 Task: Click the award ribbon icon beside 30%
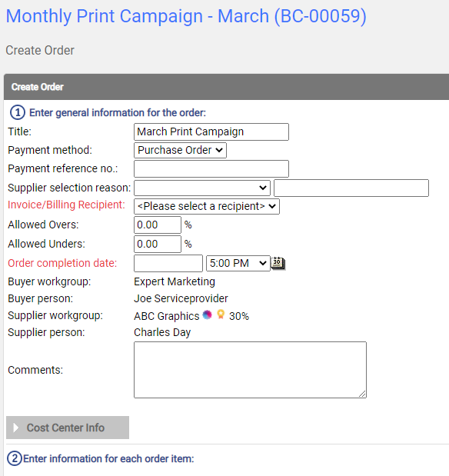221,315
